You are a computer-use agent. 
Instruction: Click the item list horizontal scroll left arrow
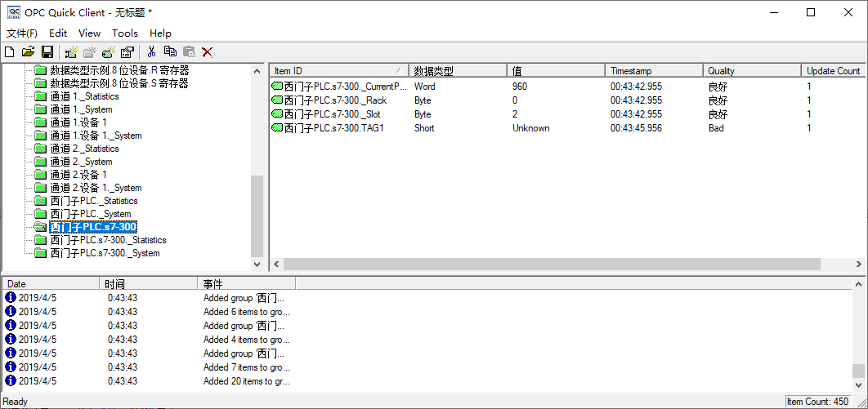tap(276, 265)
